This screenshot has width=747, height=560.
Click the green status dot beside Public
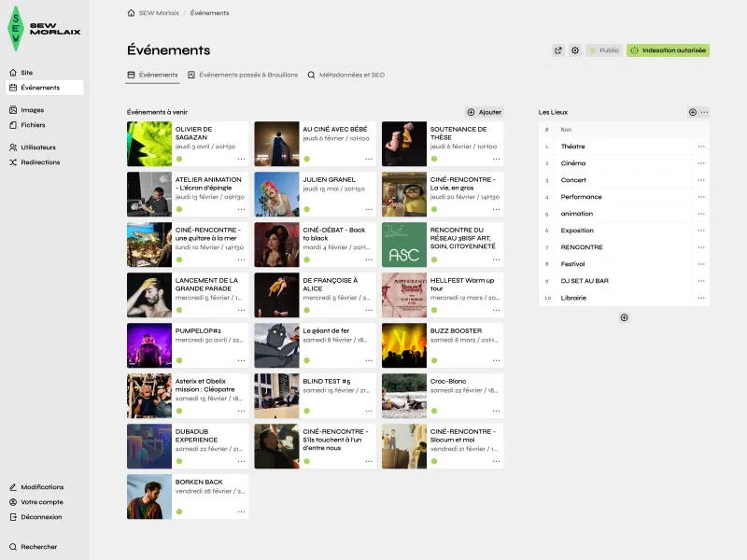(591, 51)
